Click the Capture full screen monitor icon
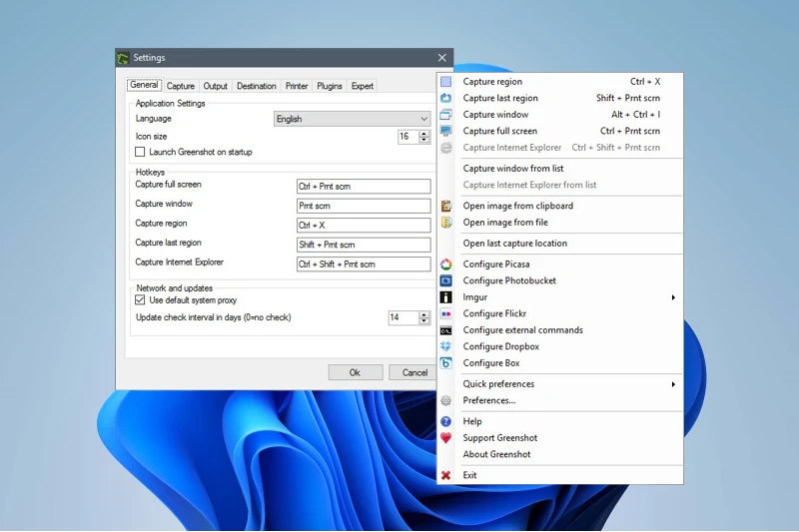The image size is (799, 532). 445,131
